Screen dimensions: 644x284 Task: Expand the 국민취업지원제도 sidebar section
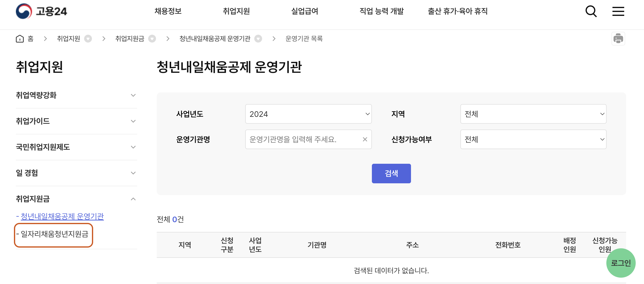point(77,147)
